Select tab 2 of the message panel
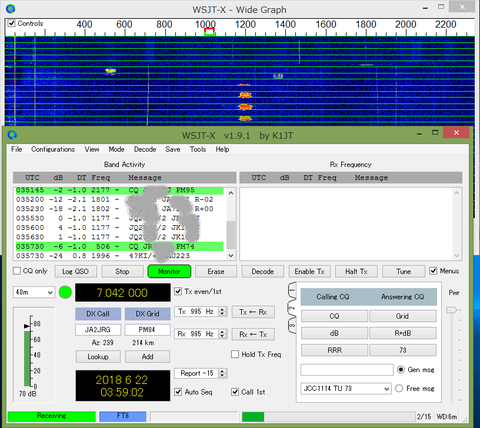 pos(292,308)
